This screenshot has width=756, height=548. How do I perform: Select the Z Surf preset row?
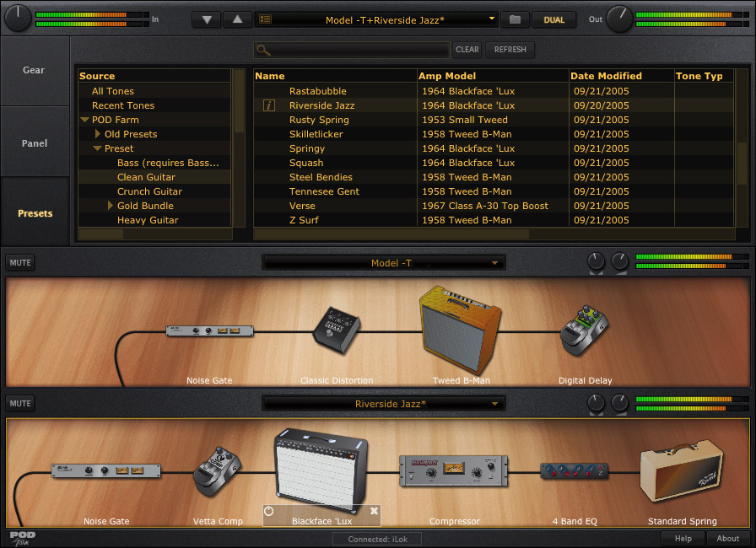click(x=494, y=220)
